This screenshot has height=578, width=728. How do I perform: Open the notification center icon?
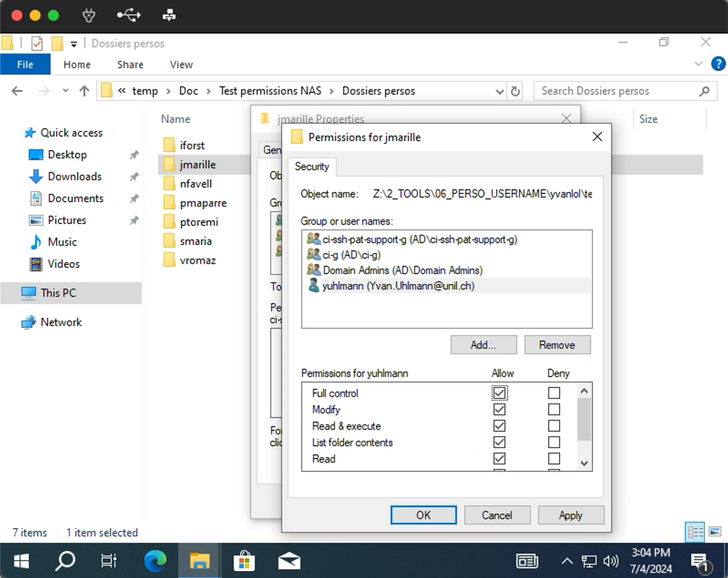pos(699,561)
